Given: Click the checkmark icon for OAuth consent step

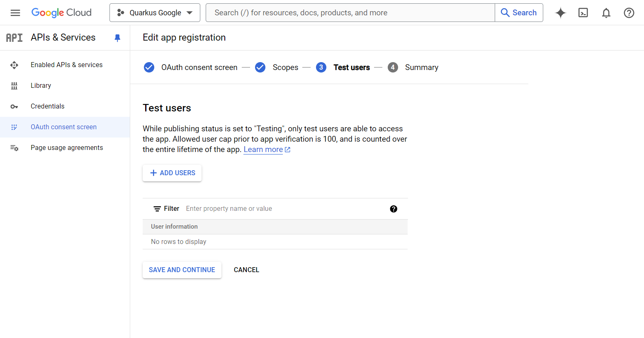Looking at the screenshot, I should 149,67.
